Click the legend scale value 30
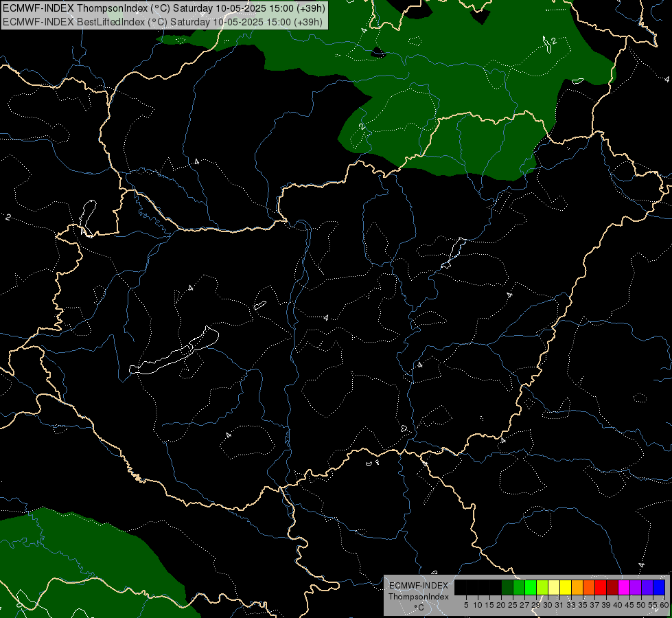Image resolution: width=672 pixels, height=618 pixels. pyautogui.click(x=548, y=605)
